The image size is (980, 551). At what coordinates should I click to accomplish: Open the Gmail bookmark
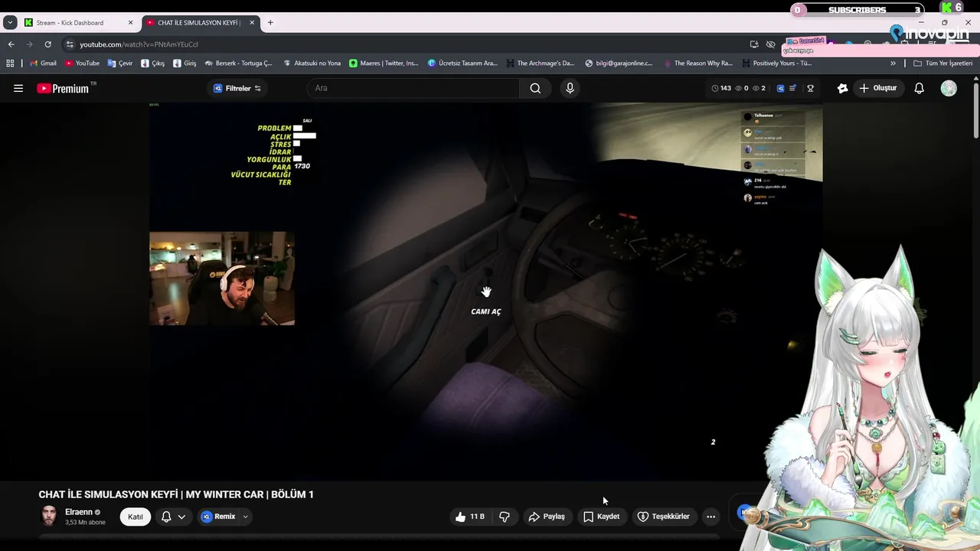43,64
